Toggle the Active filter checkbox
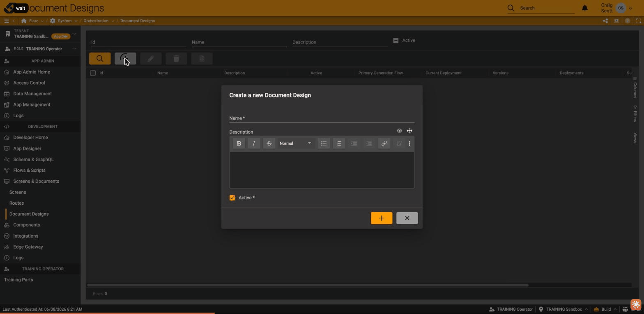644x314 pixels. [x=396, y=40]
